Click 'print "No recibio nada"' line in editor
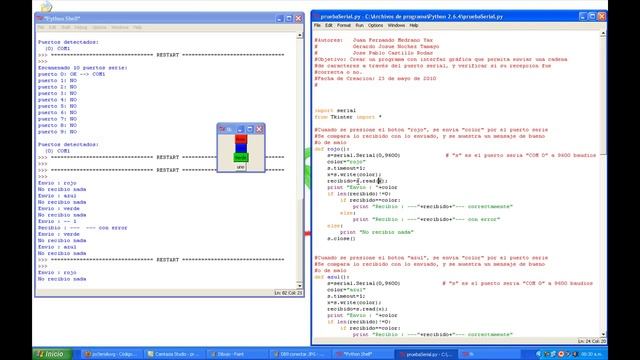 (376, 232)
